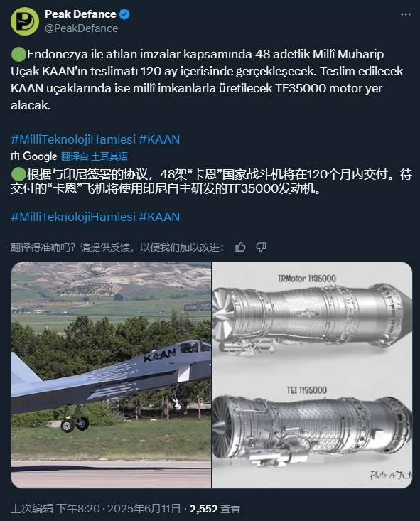Open the TF35000 engine rendering image
This screenshot has height=521, width=420.
click(x=313, y=375)
